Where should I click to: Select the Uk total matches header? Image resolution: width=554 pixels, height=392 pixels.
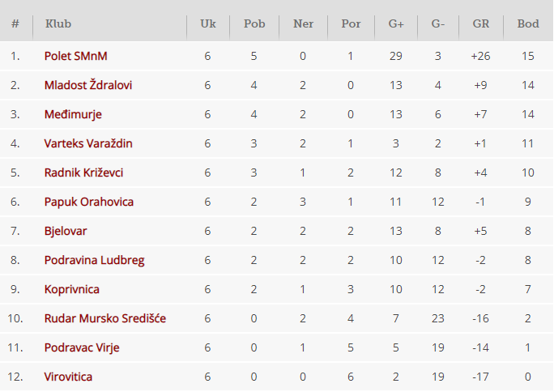click(207, 23)
